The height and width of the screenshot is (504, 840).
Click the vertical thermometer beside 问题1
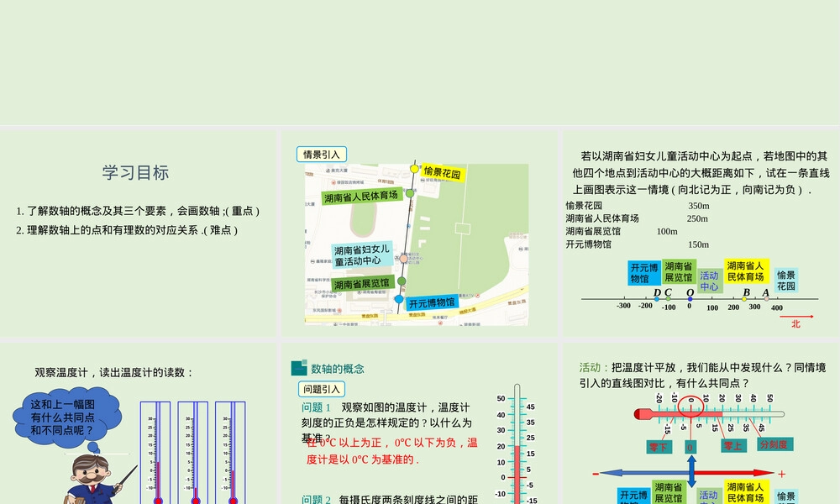[517, 444]
